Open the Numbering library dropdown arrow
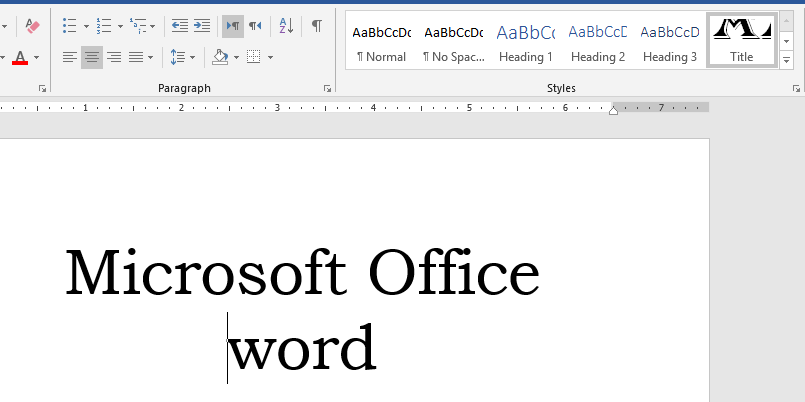 120,26
